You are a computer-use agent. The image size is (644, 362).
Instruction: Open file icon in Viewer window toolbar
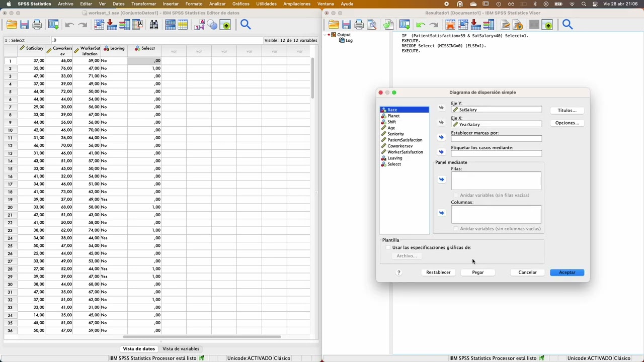(x=334, y=25)
